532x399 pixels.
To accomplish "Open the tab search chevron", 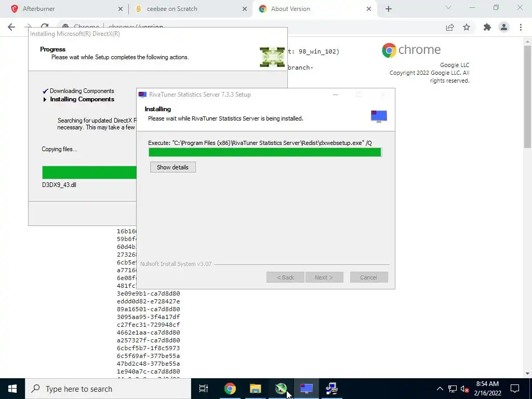I will coord(448,7).
